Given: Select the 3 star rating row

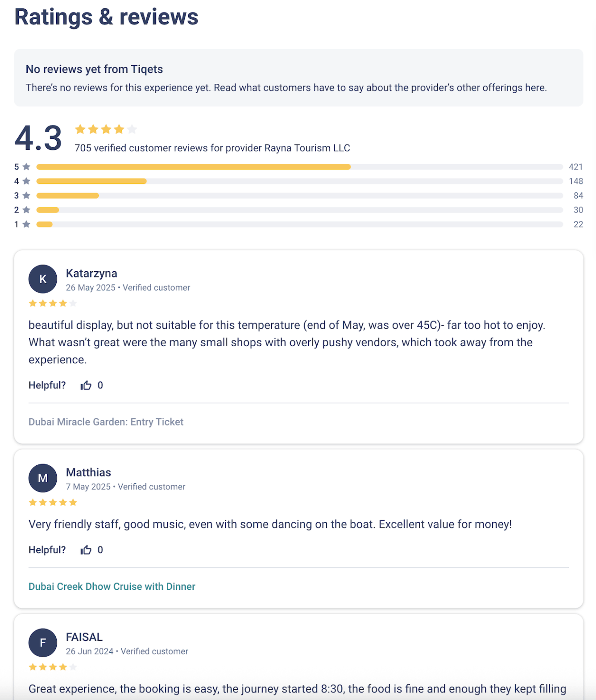Looking at the screenshot, I should 299,195.
